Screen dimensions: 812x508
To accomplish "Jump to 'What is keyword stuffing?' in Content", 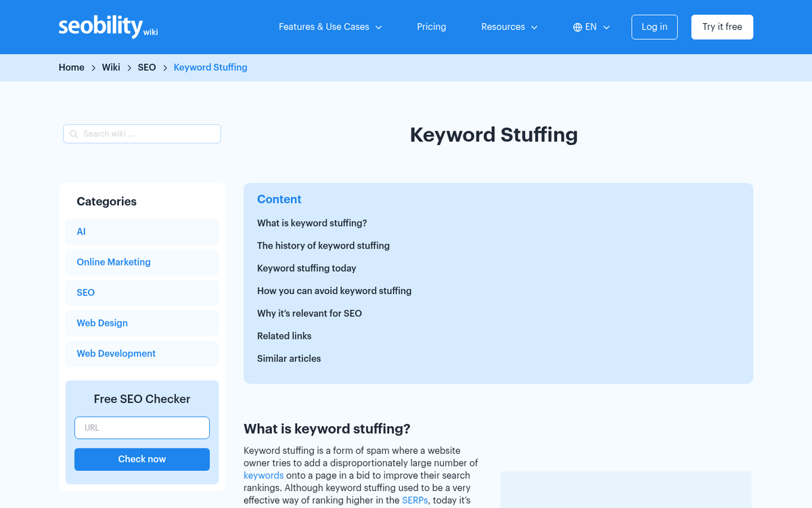I will (x=312, y=223).
